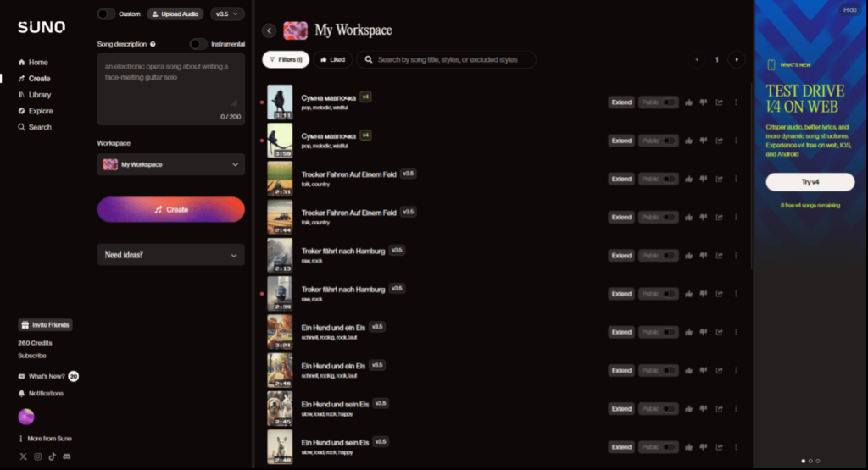Dislike the first Сумна мавпочка song
Screen dimensions: 868x470
[x=703, y=102]
